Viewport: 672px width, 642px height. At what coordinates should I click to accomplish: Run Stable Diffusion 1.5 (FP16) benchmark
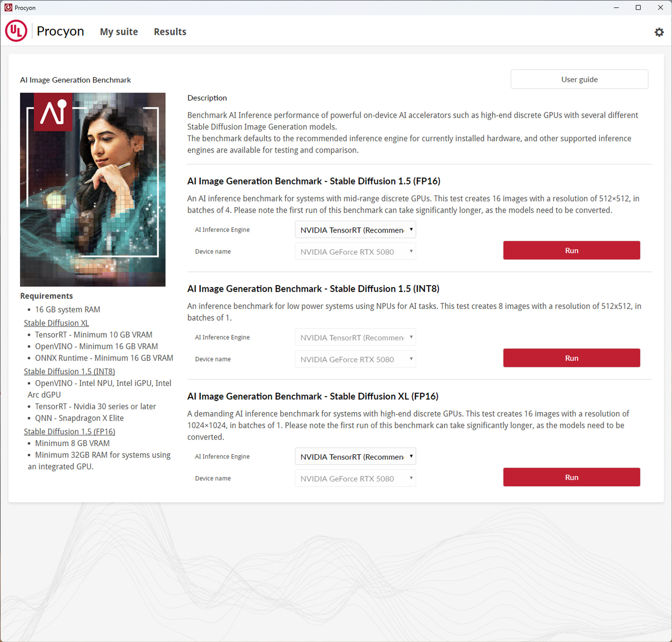pyautogui.click(x=572, y=250)
